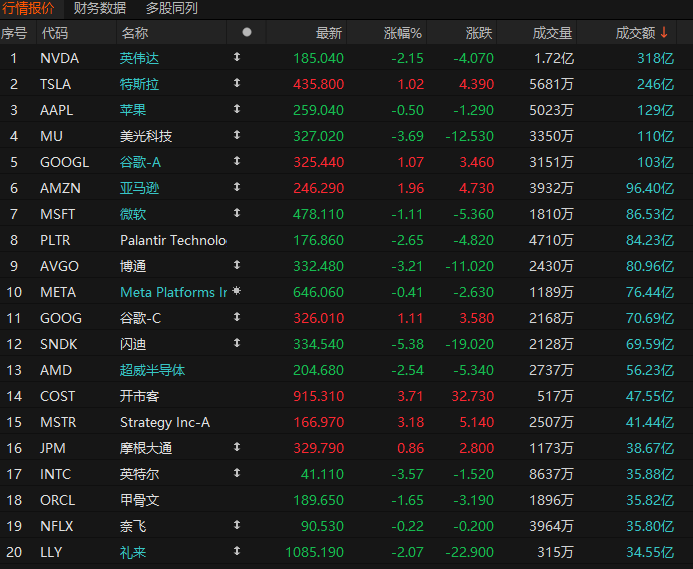Click the up-down marker icon in SNDK row
This screenshot has width=693, height=569.
pyautogui.click(x=237, y=343)
